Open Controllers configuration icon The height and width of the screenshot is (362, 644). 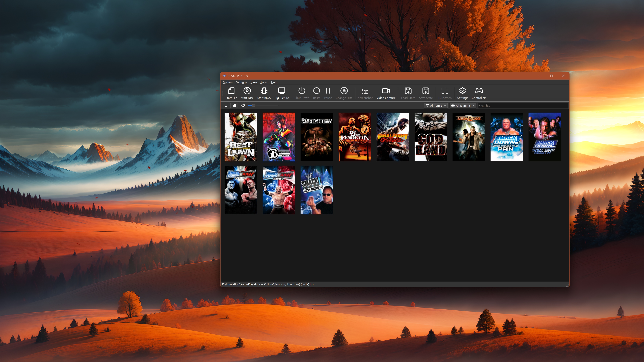tap(479, 94)
